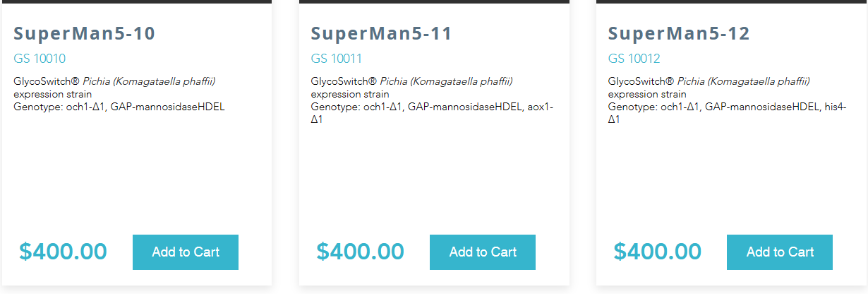Click "expression strain" text under GS 10011
868x294 pixels.
[349, 94]
